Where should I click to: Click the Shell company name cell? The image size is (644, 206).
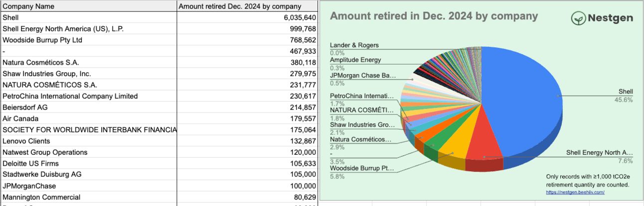pos(89,17)
